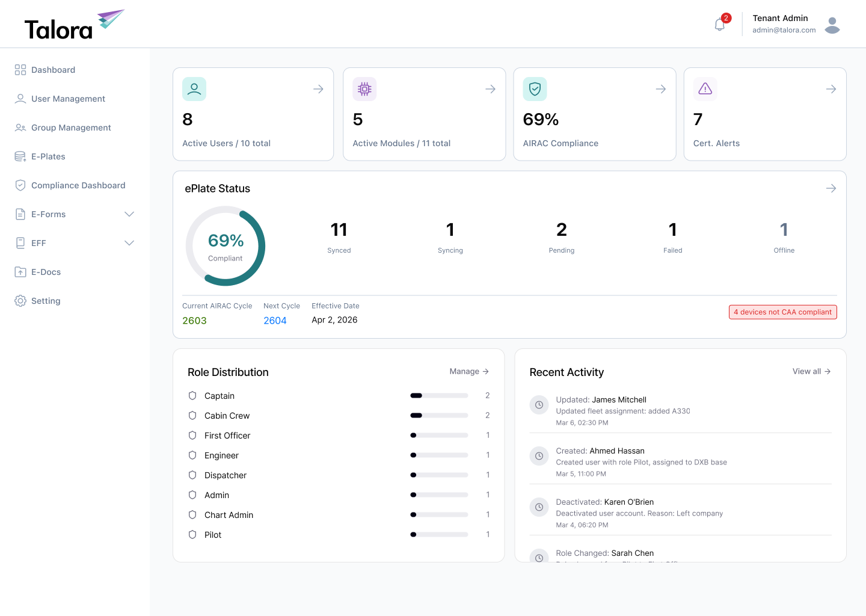This screenshot has height=616, width=866.
Task: Click the Tenant Admin name label
Action: pyautogui.click(x=780, y=18)
